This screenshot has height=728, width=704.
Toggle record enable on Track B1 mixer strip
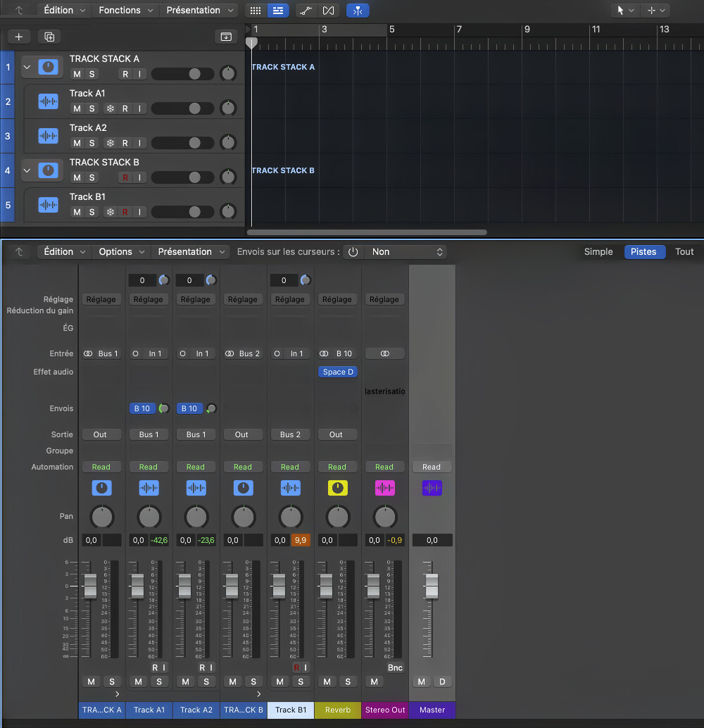coord(296,667)
